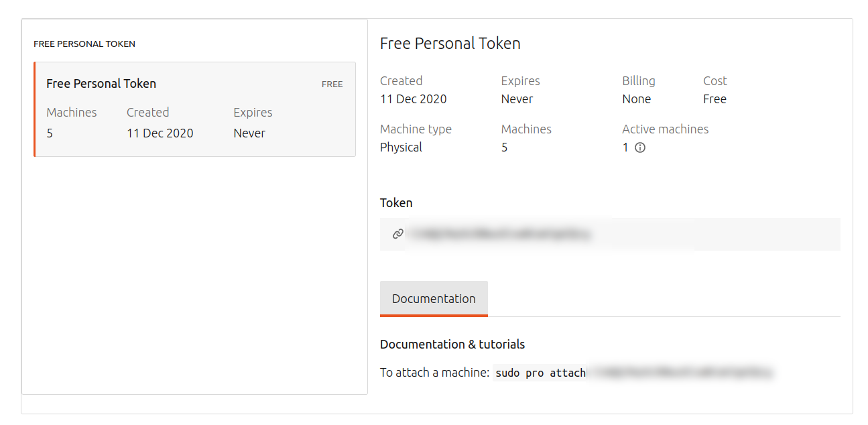Click the Token section label

(x=396, y=203)
